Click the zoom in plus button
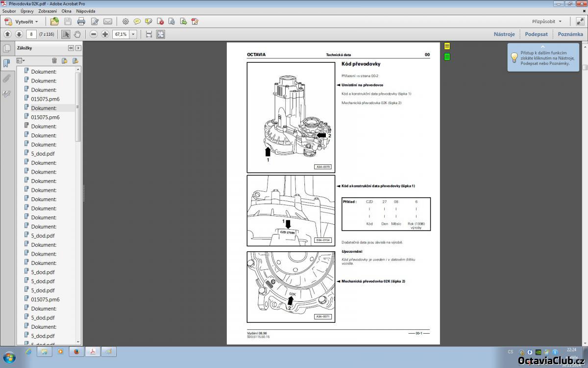The width and height of the screenshot is (588, 368). [105, 34]
